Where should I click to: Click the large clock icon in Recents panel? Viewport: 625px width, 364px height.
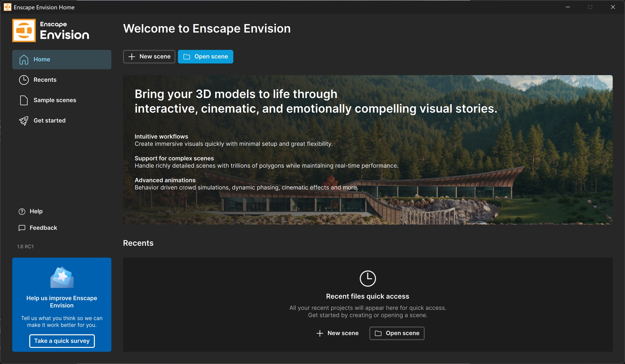click(x=367, y=279)
